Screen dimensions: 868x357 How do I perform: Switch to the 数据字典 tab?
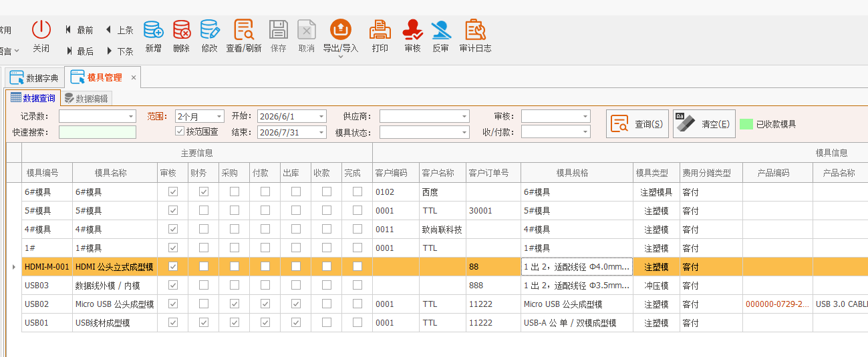[x=35, y=77]
